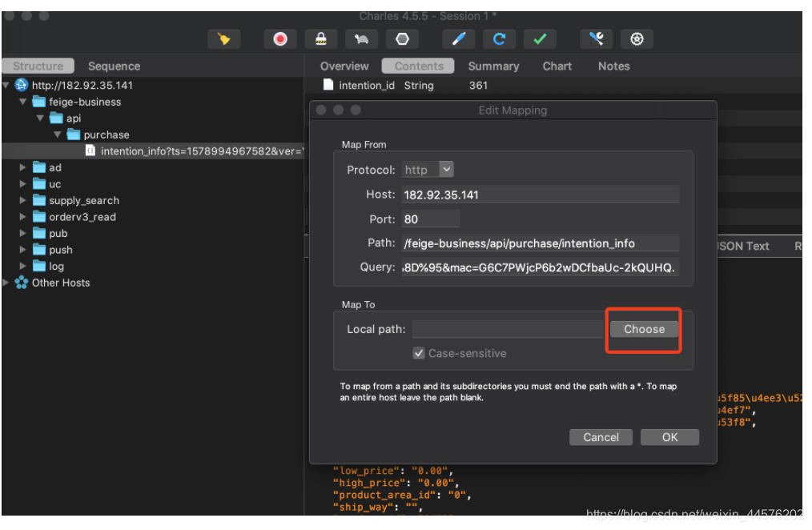Click the validate checkmark icon
The image size is (812, 530).
(540, 39)
